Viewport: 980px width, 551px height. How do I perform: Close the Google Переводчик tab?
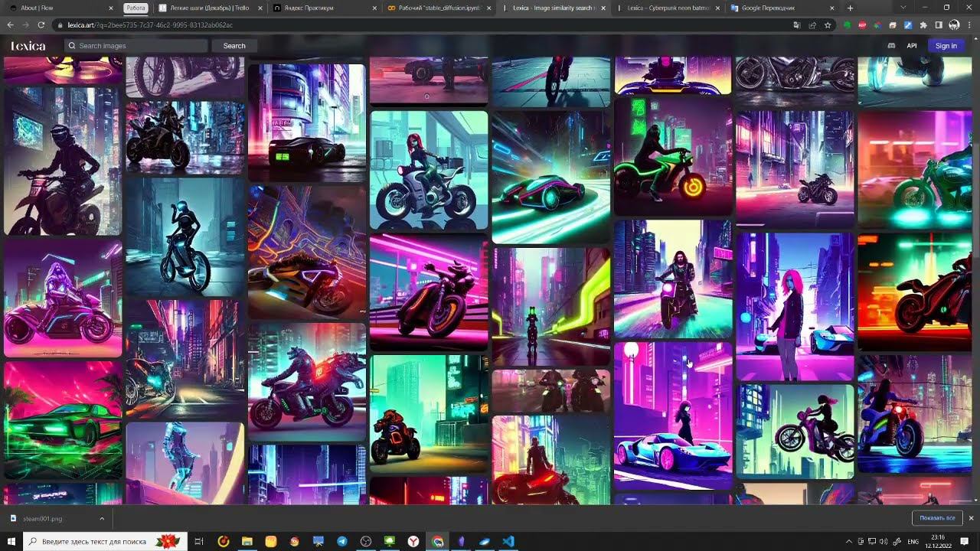coord(831,8)
